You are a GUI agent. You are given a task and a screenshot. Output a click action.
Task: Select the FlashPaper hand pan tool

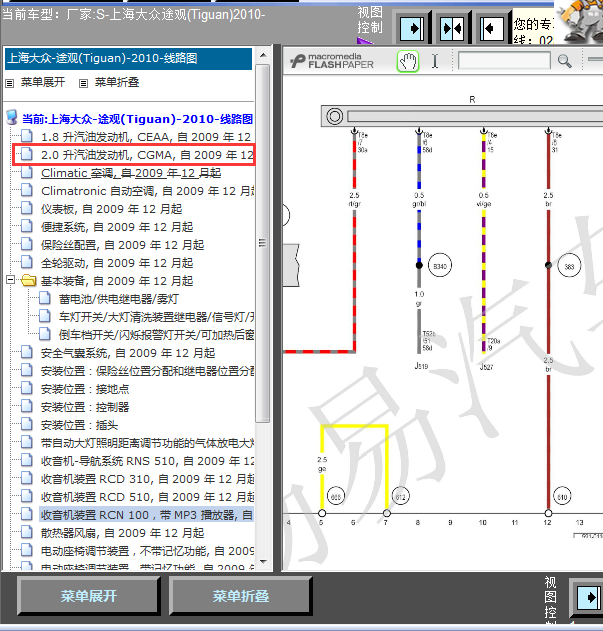tap(408, 62)
